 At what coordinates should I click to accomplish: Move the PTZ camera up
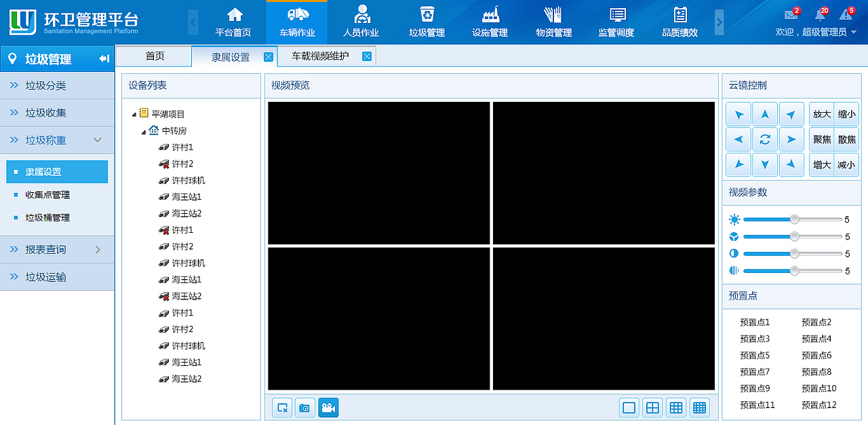(765, 114)
